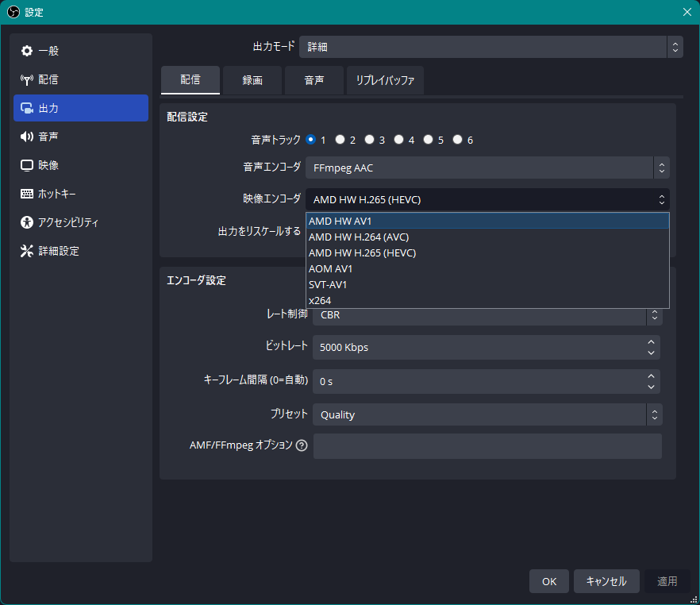Open ホットキー settings with keyboard icon

point(81,194)
